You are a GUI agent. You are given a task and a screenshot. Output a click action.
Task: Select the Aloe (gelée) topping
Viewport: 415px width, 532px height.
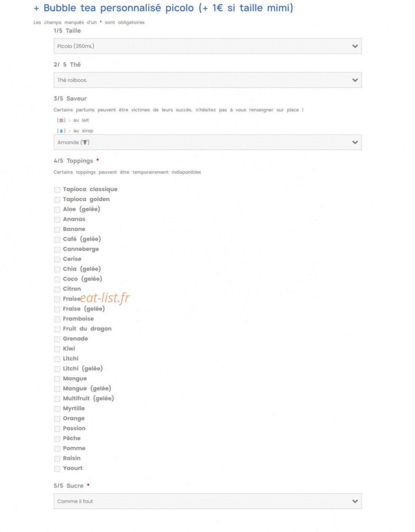point(57,210)
